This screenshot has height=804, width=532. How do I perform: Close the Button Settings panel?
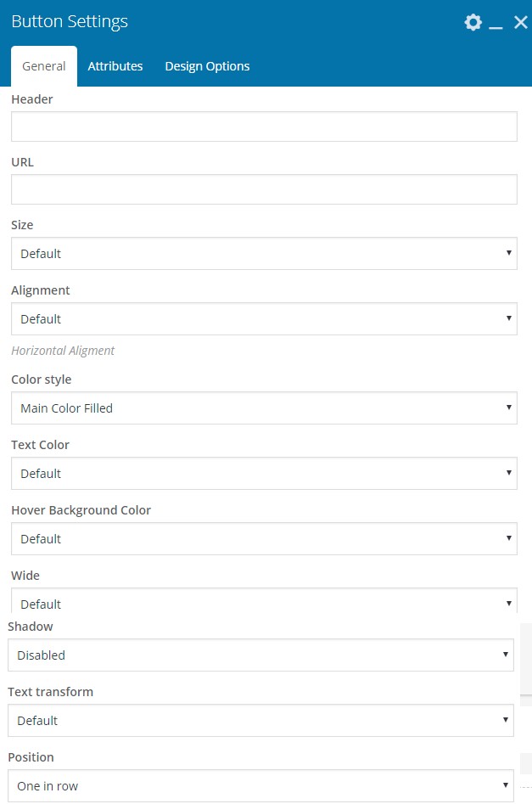tap(521, 23)
